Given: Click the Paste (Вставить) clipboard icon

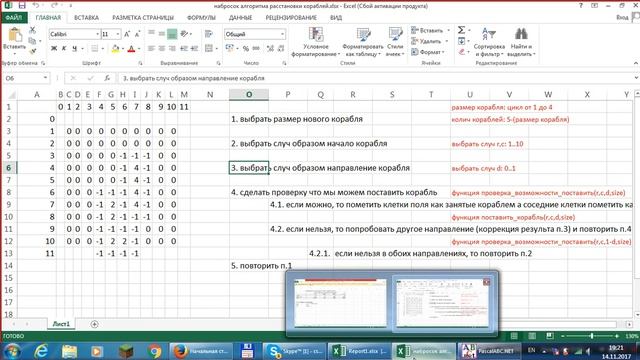Looking at the screenshot, I should 15,36.
